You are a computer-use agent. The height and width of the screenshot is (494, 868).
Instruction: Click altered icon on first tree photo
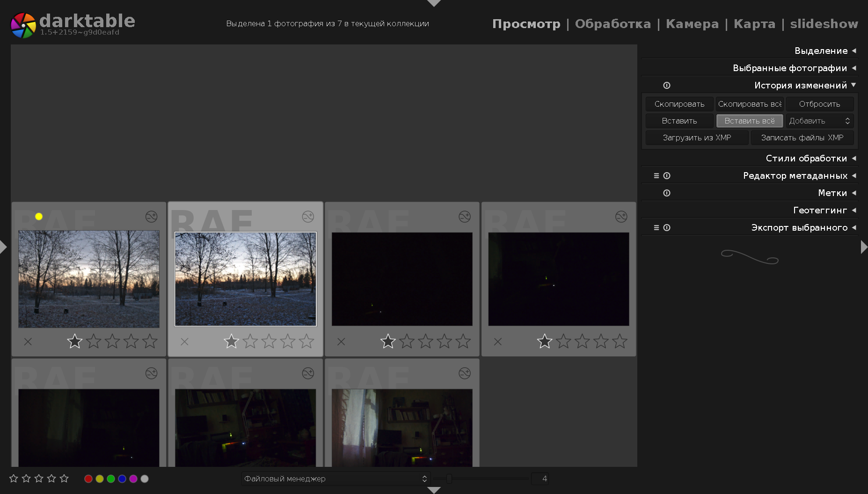pos(151,217)
